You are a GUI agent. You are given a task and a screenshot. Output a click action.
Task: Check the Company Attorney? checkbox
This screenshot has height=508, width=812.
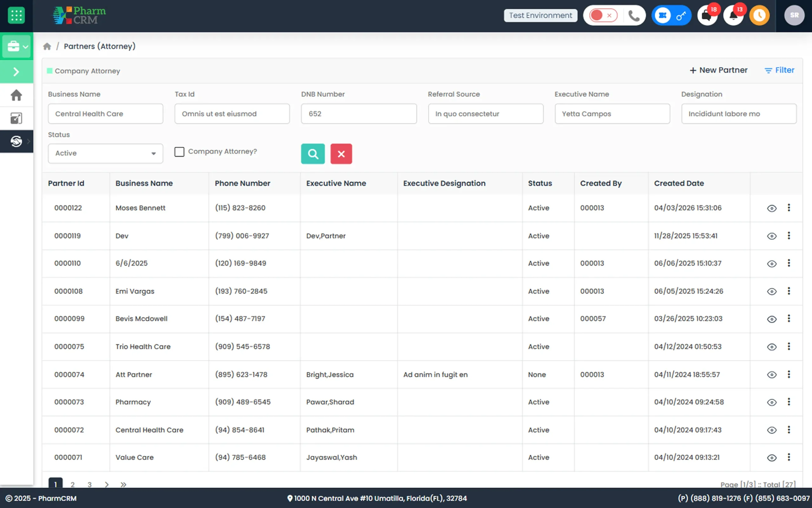(x=179, y=152)
